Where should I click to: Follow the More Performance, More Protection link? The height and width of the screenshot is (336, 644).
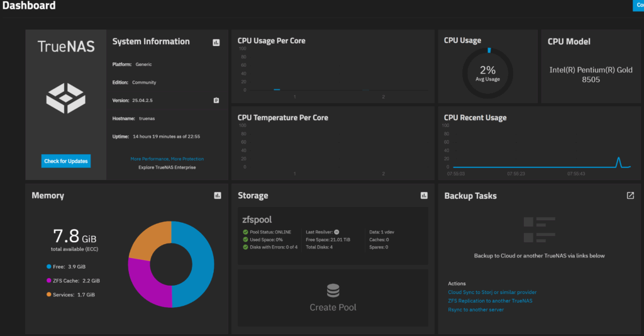pos(167,159)
